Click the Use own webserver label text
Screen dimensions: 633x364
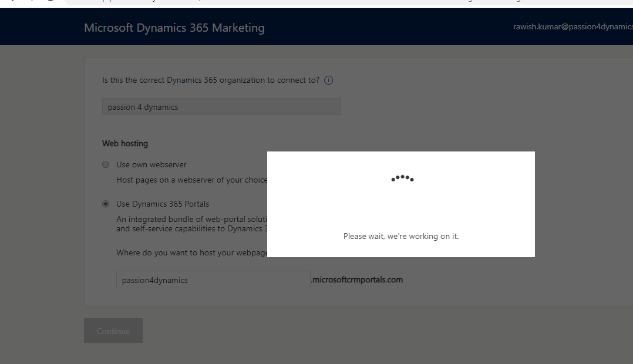tap(151, 165)
